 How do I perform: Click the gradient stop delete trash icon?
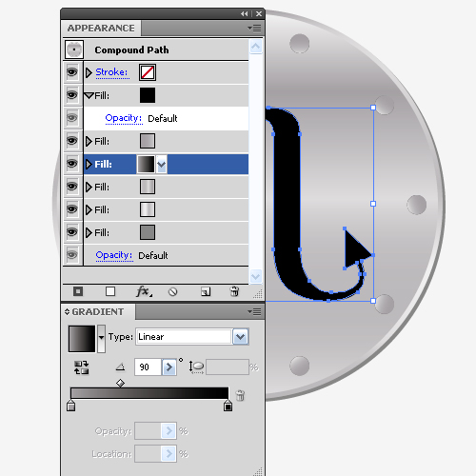[240, 395]
